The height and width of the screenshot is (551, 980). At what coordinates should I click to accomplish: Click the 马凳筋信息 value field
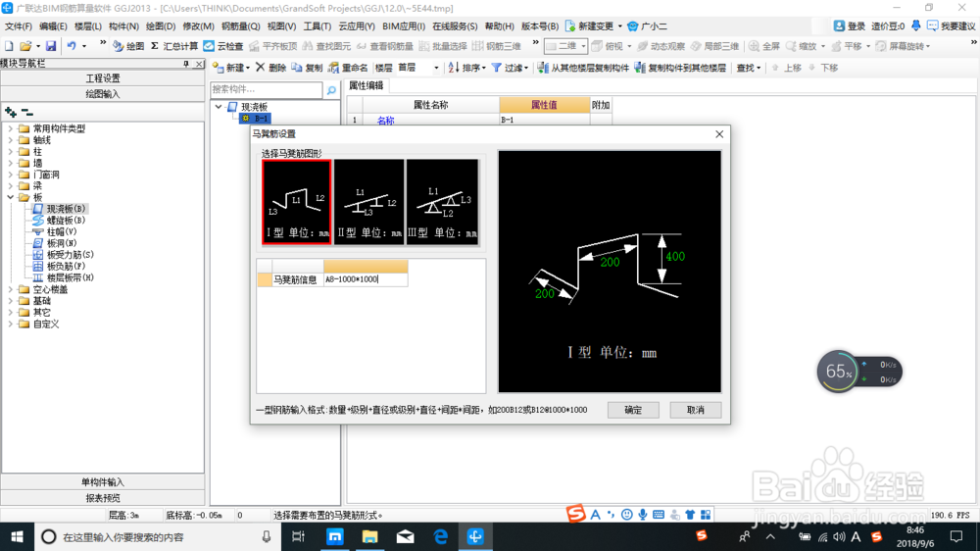coord(366,279)
